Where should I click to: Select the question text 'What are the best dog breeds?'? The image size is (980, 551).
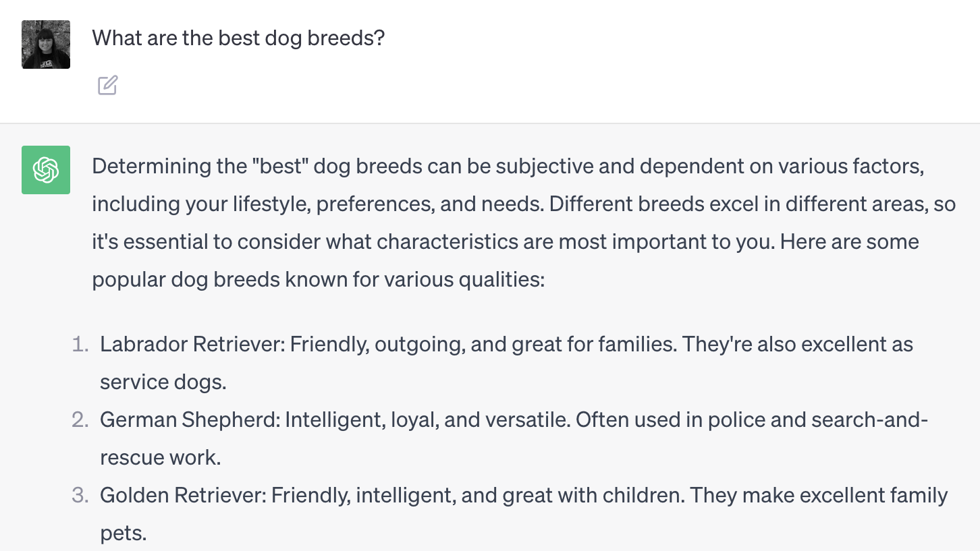click(238, 38)
